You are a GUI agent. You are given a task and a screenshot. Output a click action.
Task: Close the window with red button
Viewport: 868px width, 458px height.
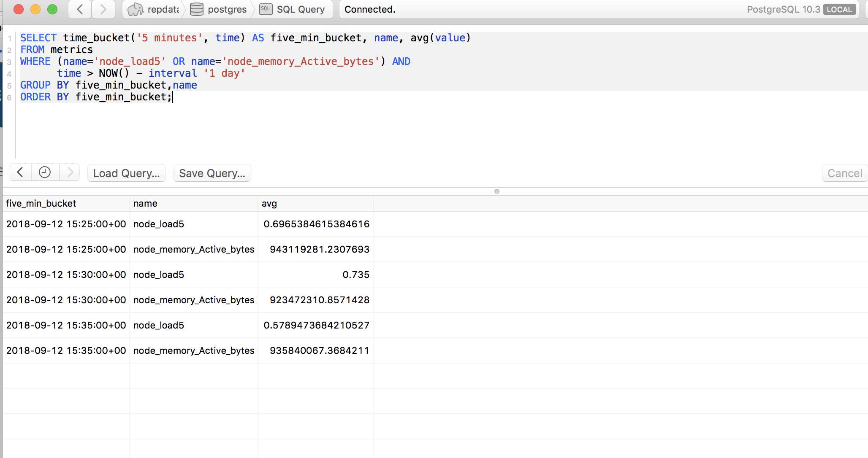(19, 9)
